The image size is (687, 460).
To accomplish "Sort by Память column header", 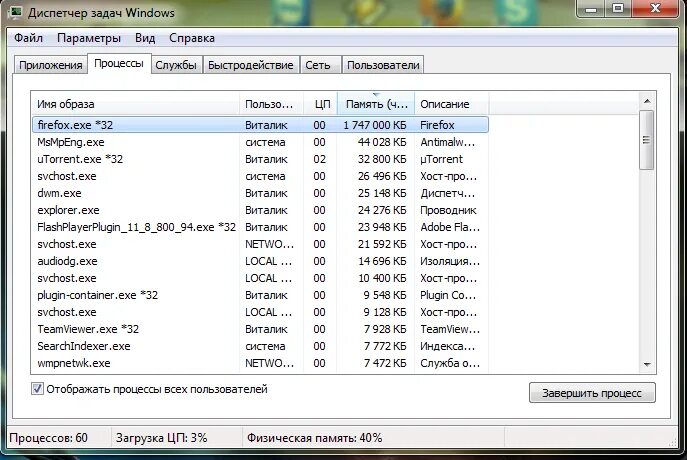I will click(x=376, y=104).
